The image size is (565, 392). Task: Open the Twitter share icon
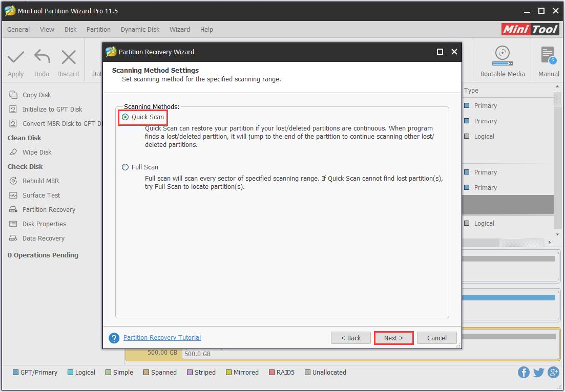pyautogui.click(x=538, y=372)
